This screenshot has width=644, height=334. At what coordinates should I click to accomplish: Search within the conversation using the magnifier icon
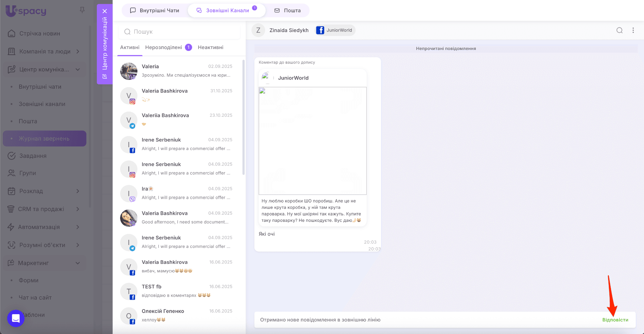(x=619, y=30)
